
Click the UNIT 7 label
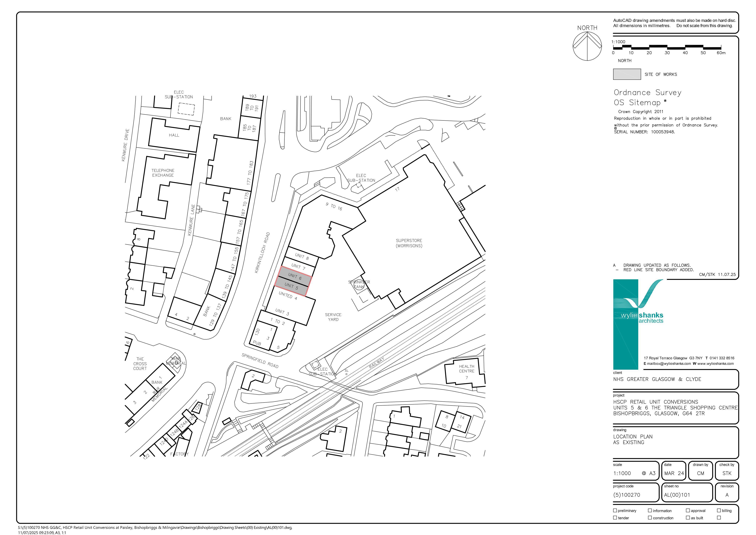pos(298,267)
